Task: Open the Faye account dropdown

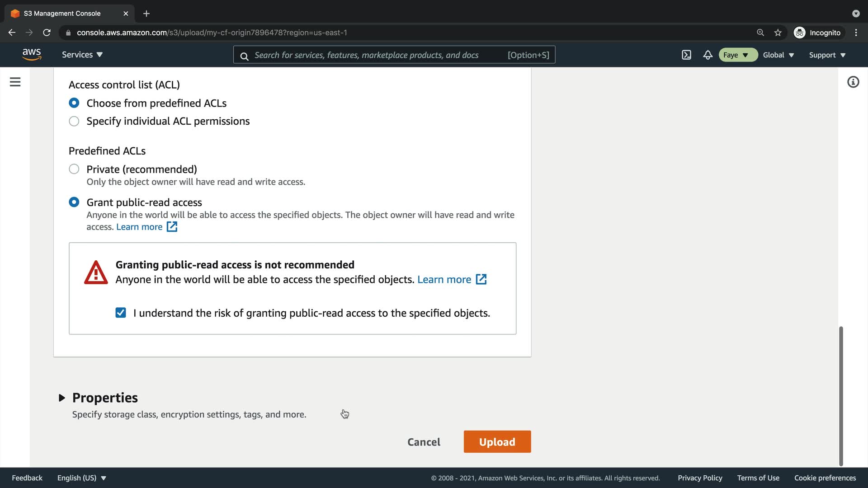Action: pos(737,55)
